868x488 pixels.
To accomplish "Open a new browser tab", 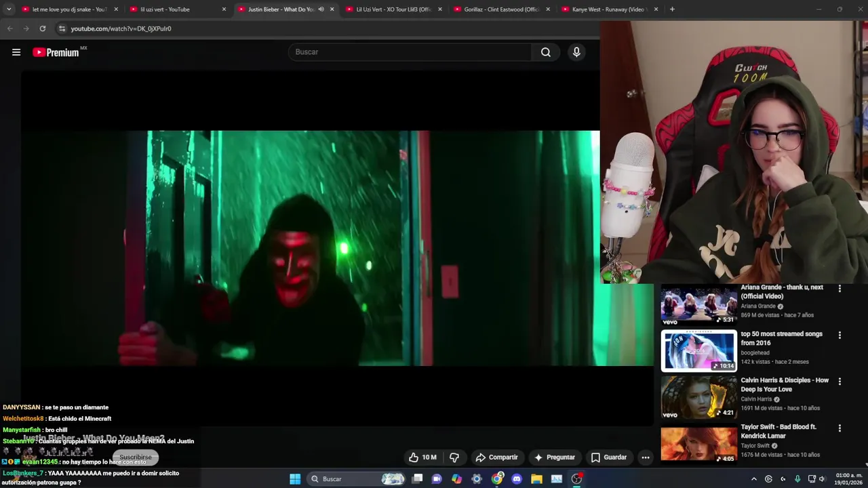I will pos(672,9).
